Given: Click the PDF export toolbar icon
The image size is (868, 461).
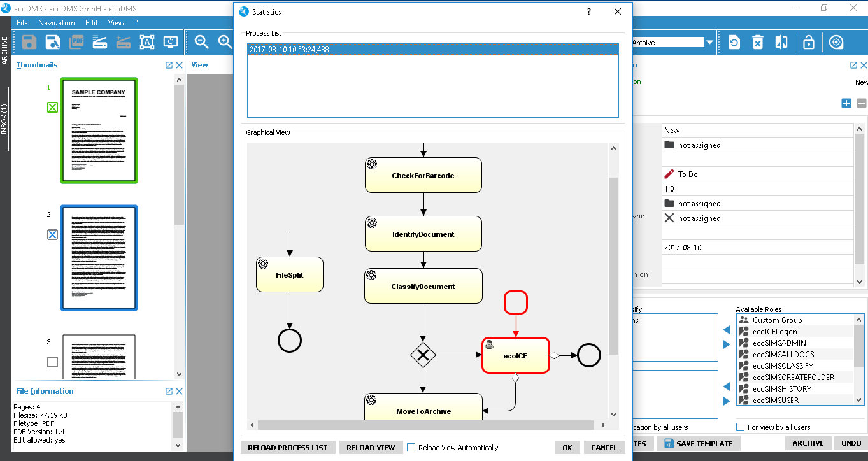Looking at the screenshot, I should click(76, 43).
